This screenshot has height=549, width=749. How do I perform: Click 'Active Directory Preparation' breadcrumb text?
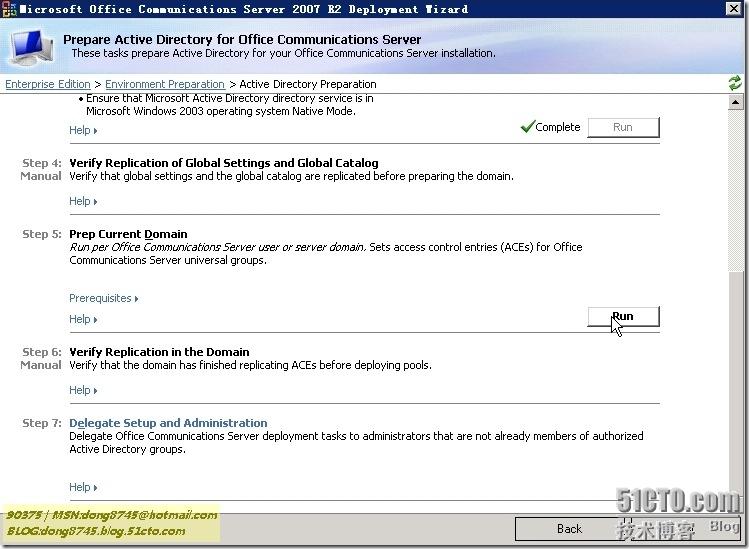tap(308, 84)
